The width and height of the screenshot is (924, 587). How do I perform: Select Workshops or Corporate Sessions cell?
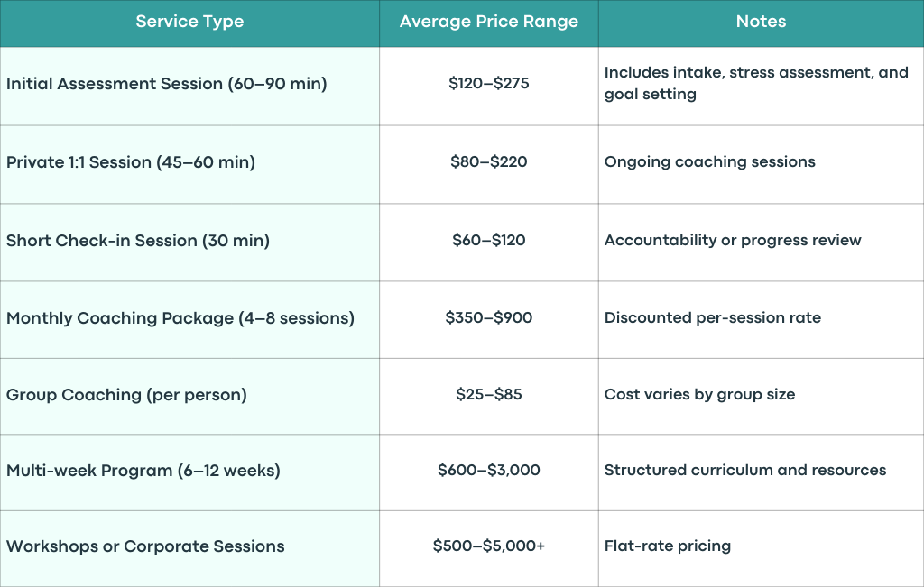pyautogui.click(x=189, y=548)
